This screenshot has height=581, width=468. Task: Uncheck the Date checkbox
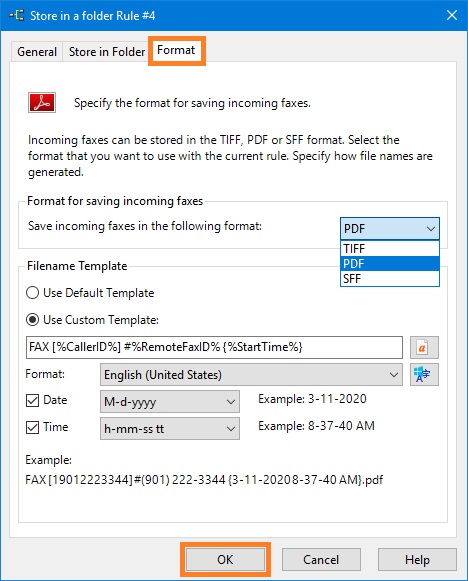pos(33,400)
